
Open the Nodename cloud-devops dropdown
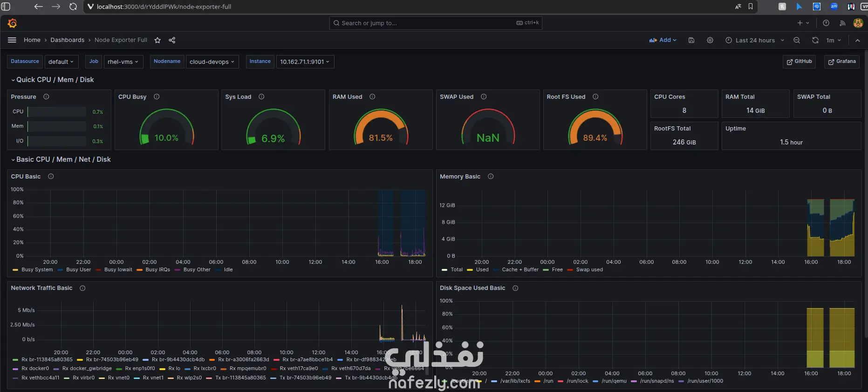coord(212,62)
